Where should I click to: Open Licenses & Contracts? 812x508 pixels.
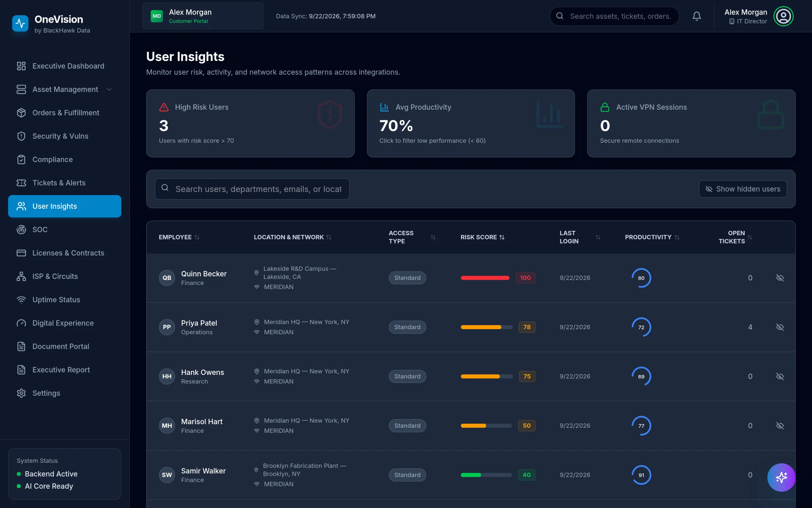coord(65,253)
